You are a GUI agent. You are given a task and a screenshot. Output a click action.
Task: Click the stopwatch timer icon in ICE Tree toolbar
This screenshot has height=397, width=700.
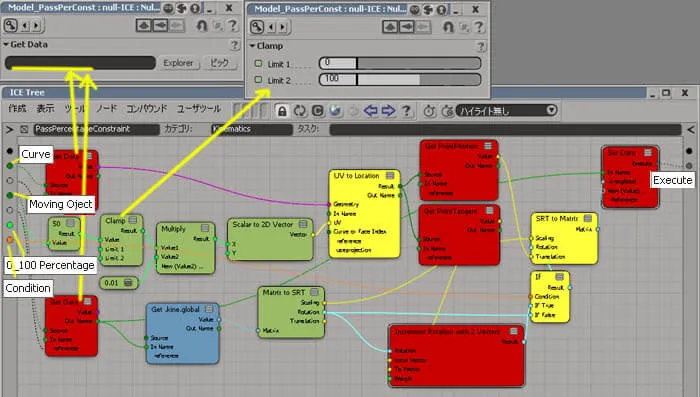coord(429,111)
